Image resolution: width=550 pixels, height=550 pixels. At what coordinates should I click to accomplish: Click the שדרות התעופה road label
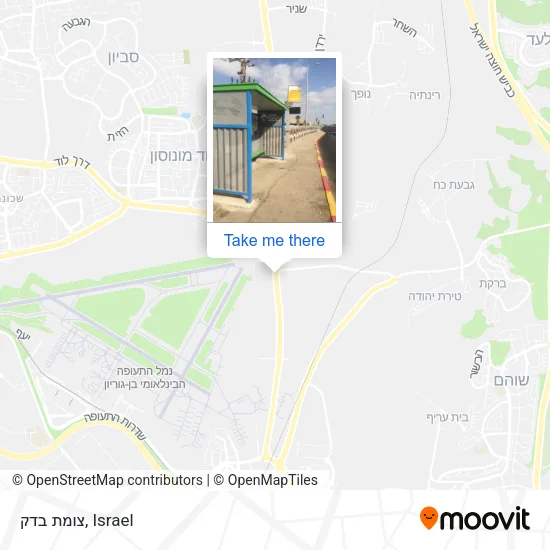115,425
